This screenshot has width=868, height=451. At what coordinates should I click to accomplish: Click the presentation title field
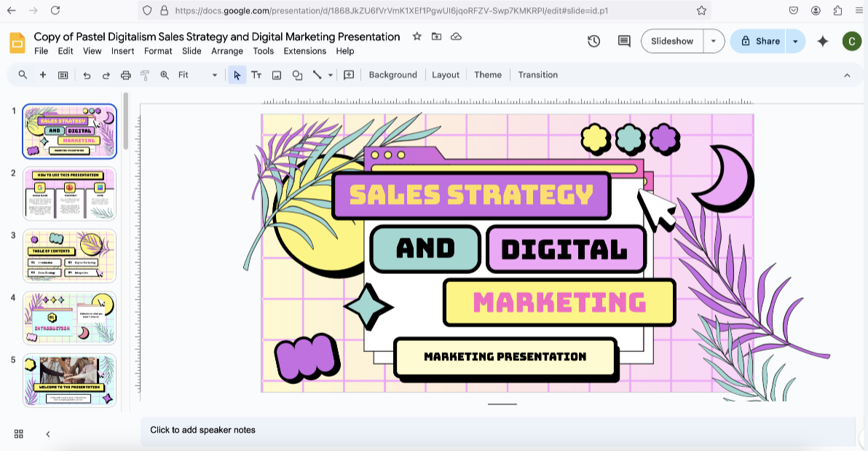(x=216, y=36)
